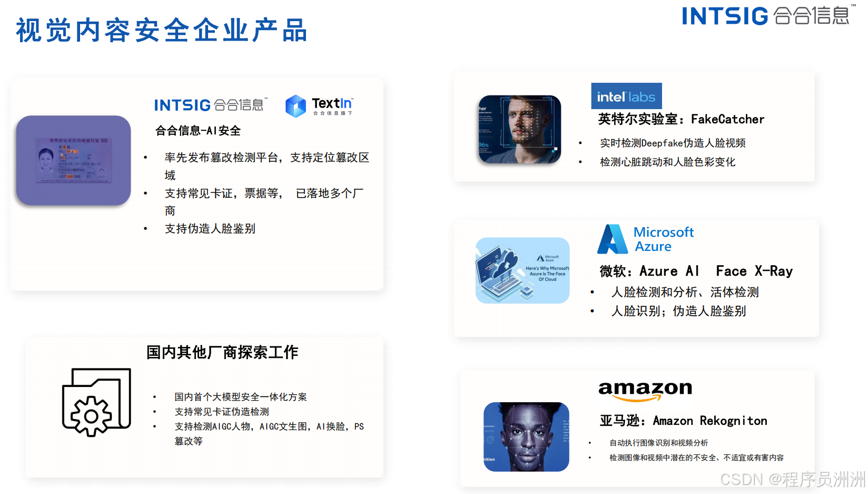The width and height of the screenshot is (868, 494).
Task: Click the INTSIG logo at top right
Action: pyautogui.click(x=768, y=15)
